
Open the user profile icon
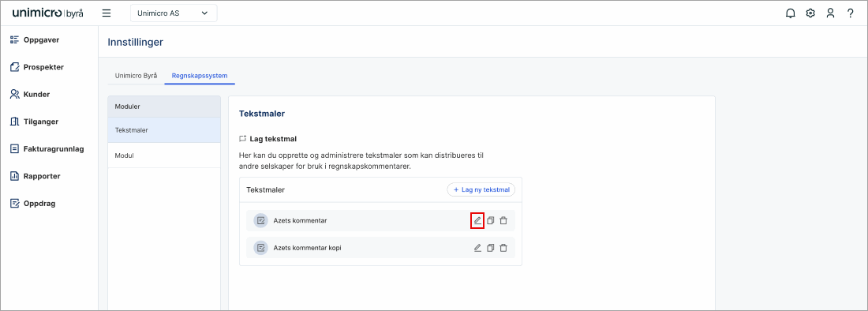pos(830,13)
